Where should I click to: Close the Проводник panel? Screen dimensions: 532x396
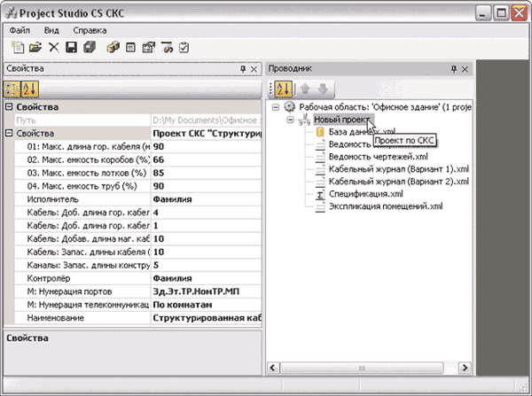pos(465,69)
